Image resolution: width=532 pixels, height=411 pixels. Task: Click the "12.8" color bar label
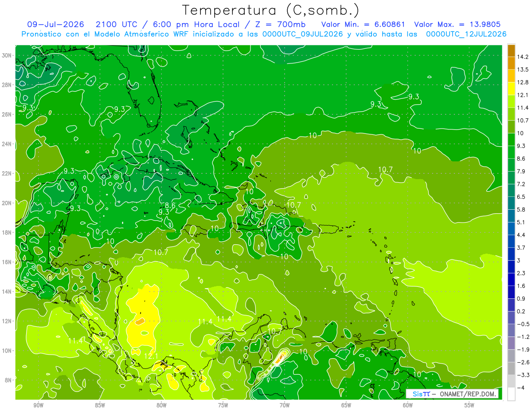(522, 82)
